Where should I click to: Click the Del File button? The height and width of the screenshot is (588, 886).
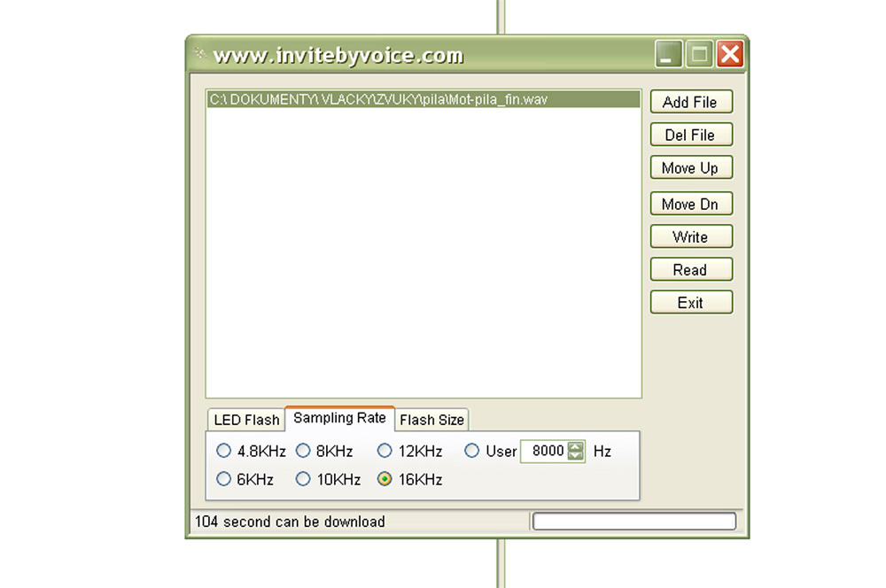690,135
